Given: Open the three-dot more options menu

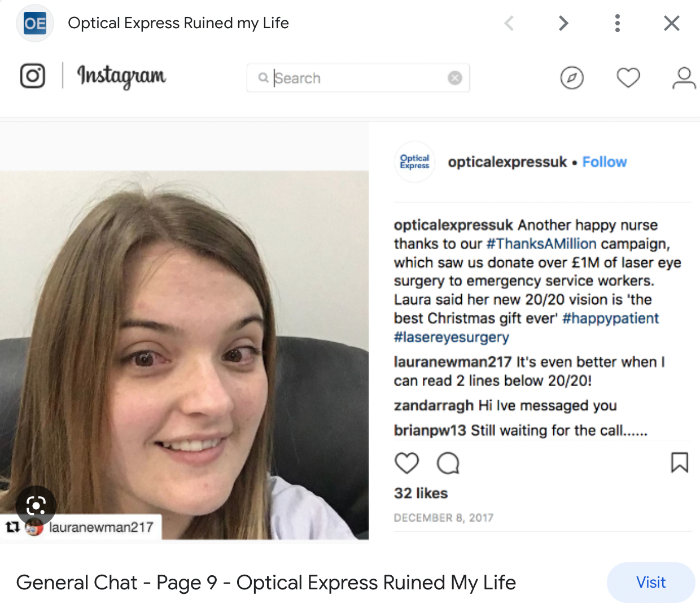Looking at the screenshot, I should click(x=617, y=23).
